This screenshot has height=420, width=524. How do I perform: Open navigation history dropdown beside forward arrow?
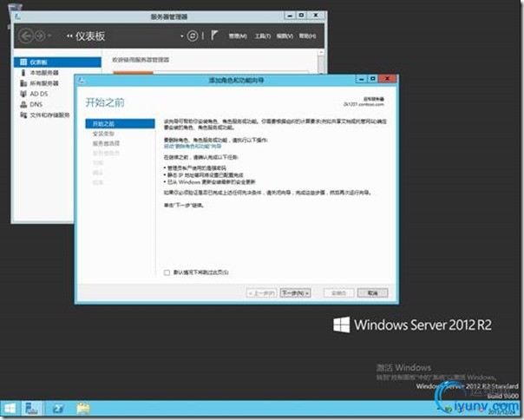click(x=49, y=36)
